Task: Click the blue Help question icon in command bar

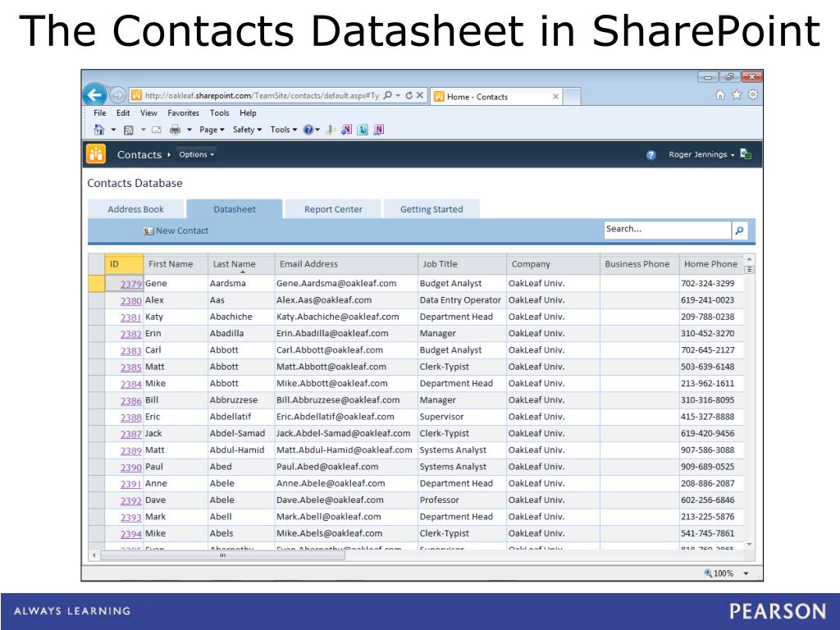Action: point(308,130)
